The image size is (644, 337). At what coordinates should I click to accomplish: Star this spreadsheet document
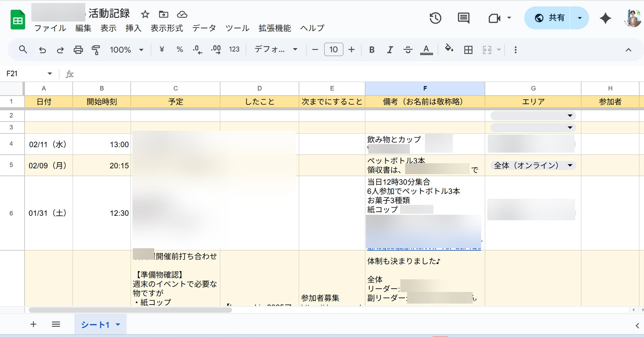coord(145,14)
